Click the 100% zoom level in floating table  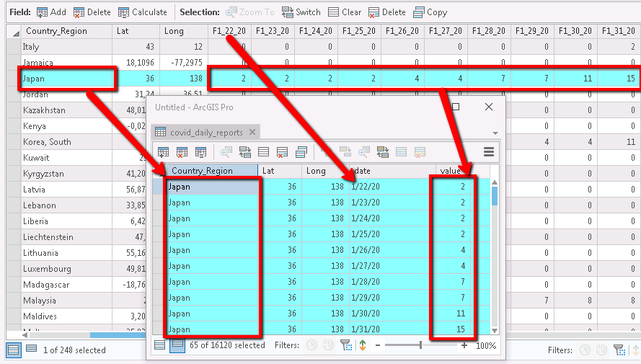486,345
